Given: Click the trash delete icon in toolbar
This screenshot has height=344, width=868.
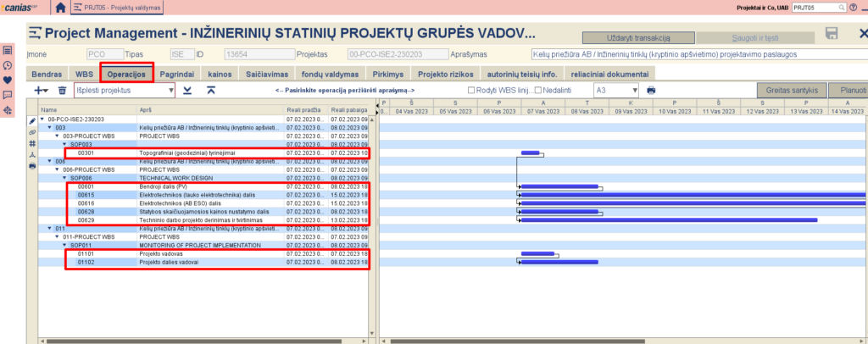Looking at the screenshot, I should (x=62, y=90).
